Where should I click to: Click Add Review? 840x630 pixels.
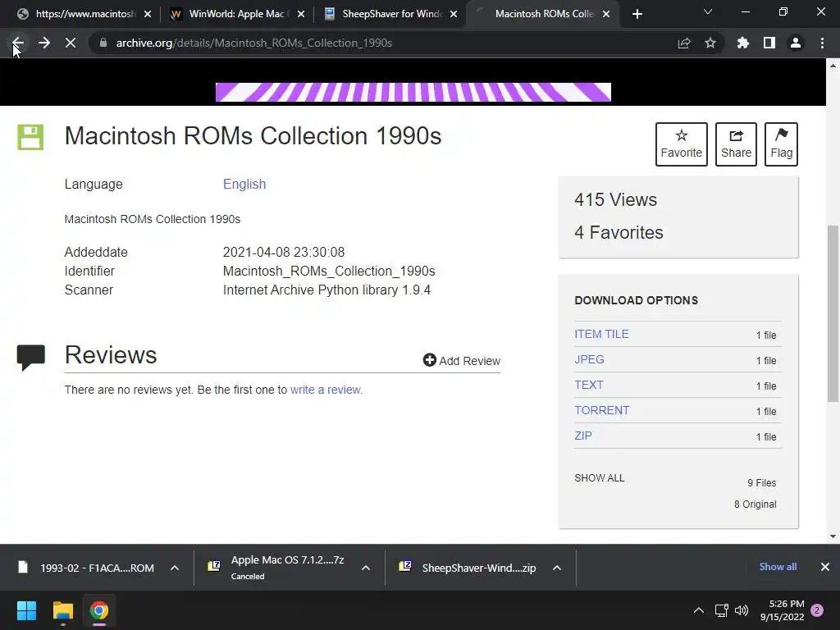[461, 361]
